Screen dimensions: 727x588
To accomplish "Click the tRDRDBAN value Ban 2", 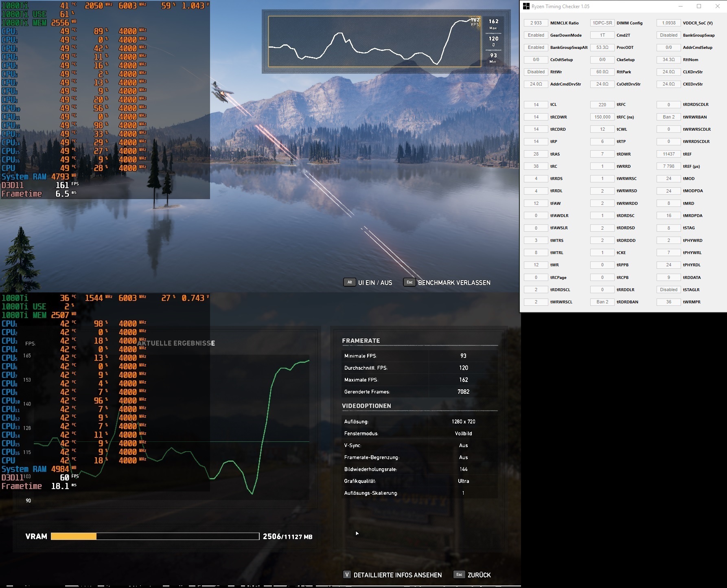I will click(602, 302).
